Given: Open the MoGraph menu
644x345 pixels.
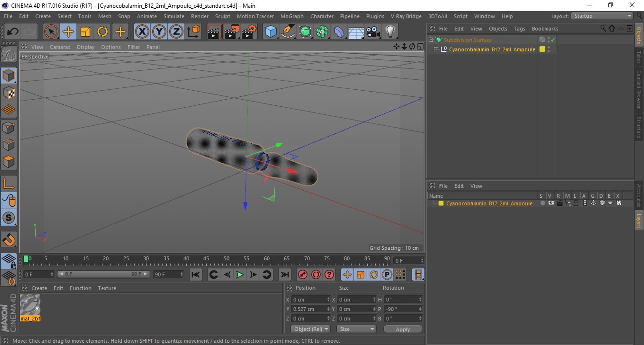Looking at the screenshot, I should [292, 16].
